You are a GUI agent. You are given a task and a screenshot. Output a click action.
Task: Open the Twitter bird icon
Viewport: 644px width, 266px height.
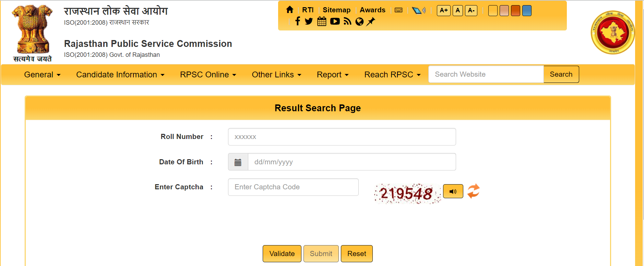309,21
